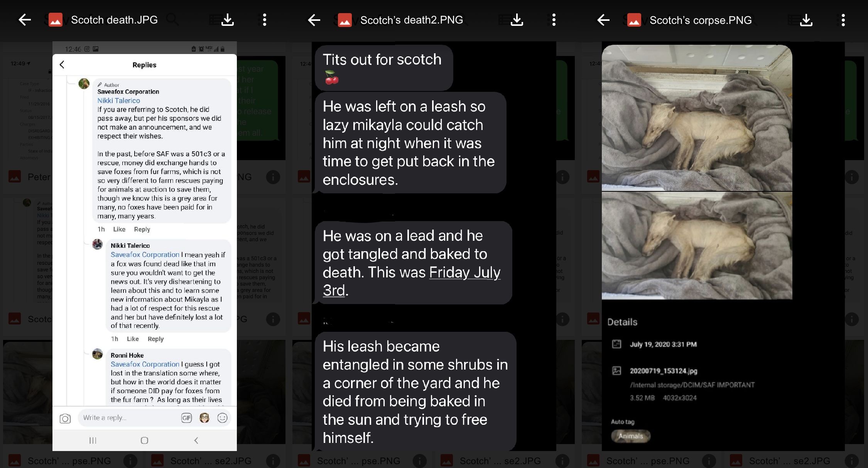The width and height of the screenshot is (868, 468).
Task: Like the Saveafox Corporation comment
Action: (x=119, y=229)
